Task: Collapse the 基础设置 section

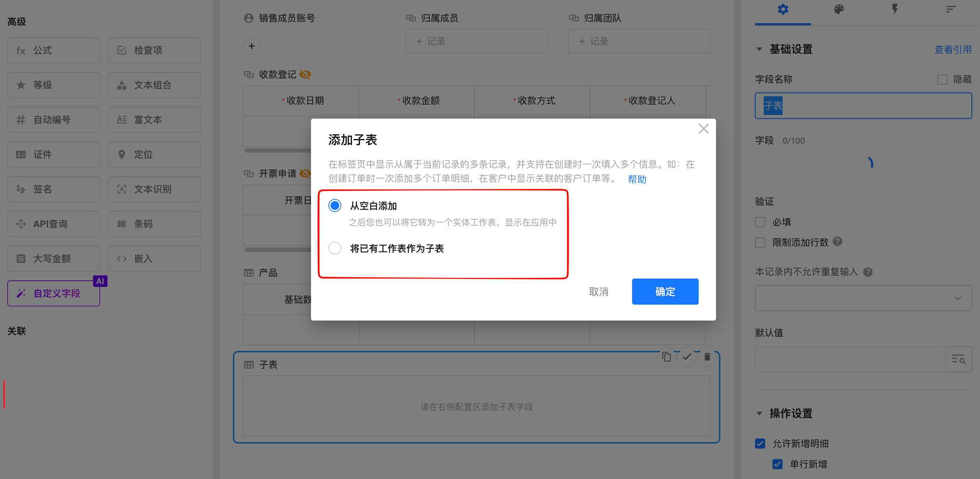Action: pyautogui.click(x=759, y=49)
